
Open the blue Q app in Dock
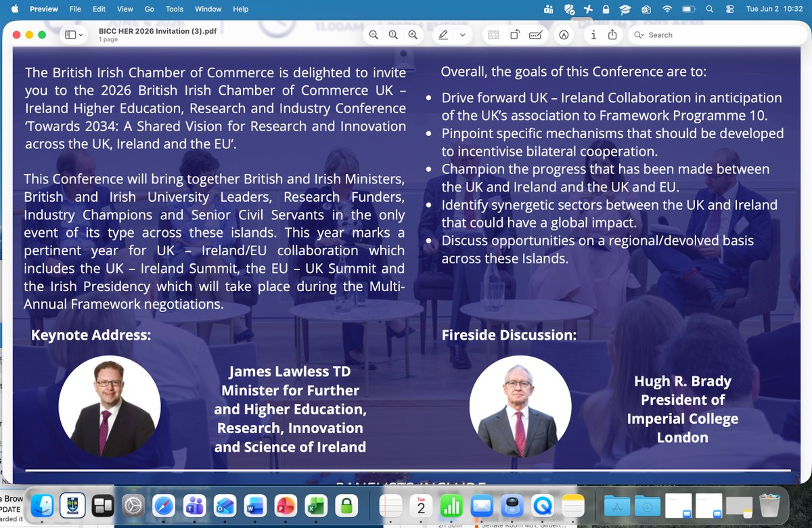pos(542,506)
